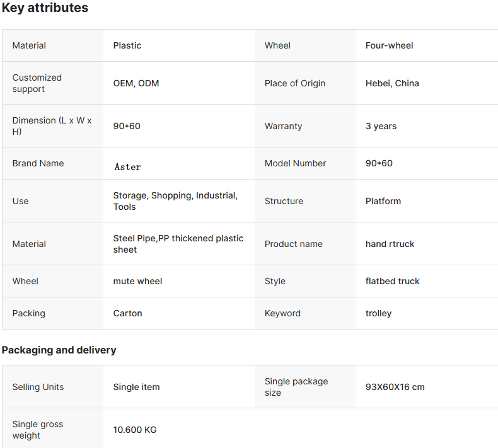Click the Carton packing value
The height and width of the screenshot is (448, 498).
point(127,313)
